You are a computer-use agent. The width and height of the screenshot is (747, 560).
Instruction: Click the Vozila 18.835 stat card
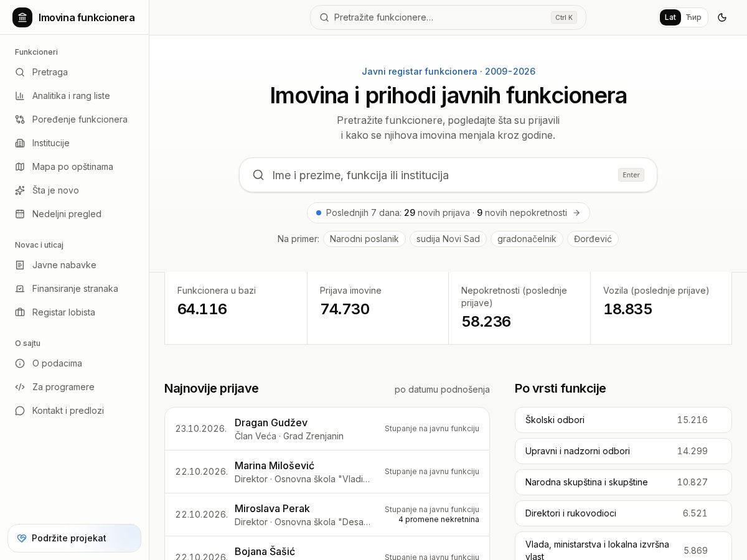(x=661, y=308)
